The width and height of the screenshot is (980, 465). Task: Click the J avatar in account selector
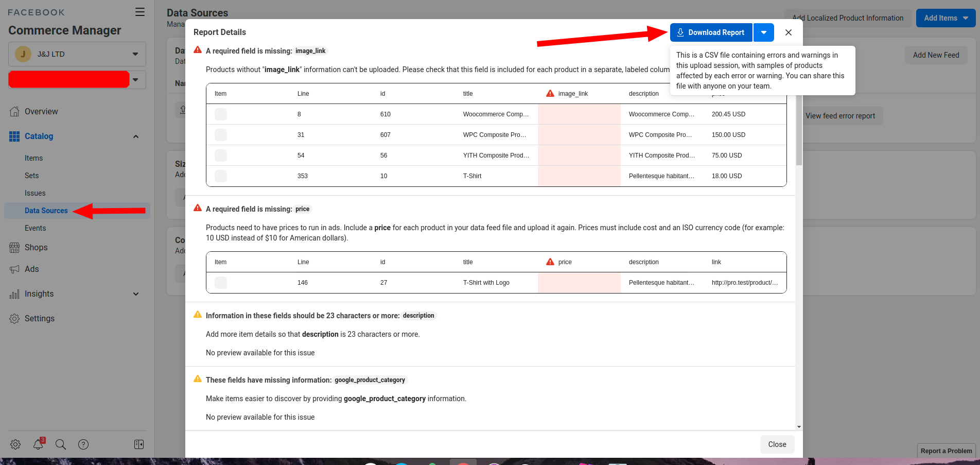click(x=23, y=54)
